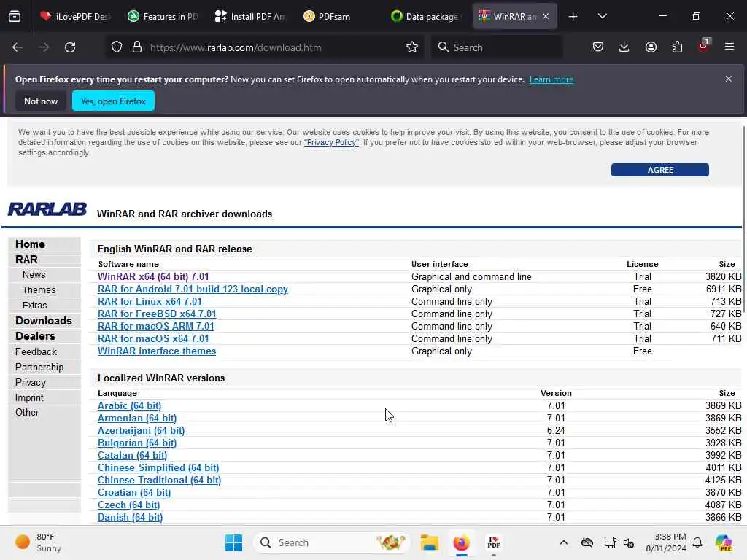The image size is (747, 560).
Task: Dismiss the Firefox restart notification bar
Action: 729,79
